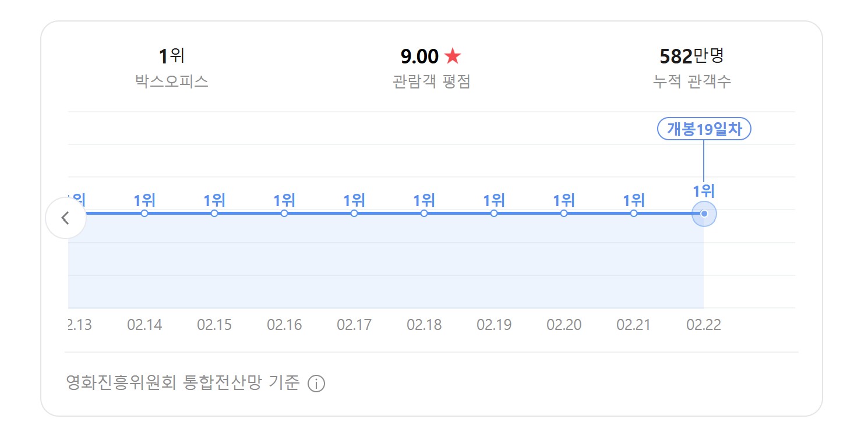868x440 pixels.
Task: Click the info icon beside 영화진흥위원회 통합전산망 기준
Action: pyautogui.click(x=316, y=384)
